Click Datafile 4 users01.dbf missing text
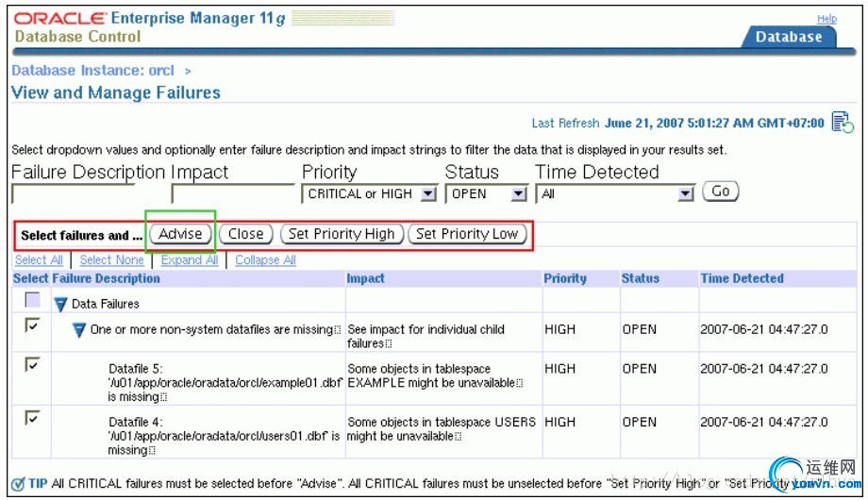The image size is (868, 500). [x=224, y=436]
